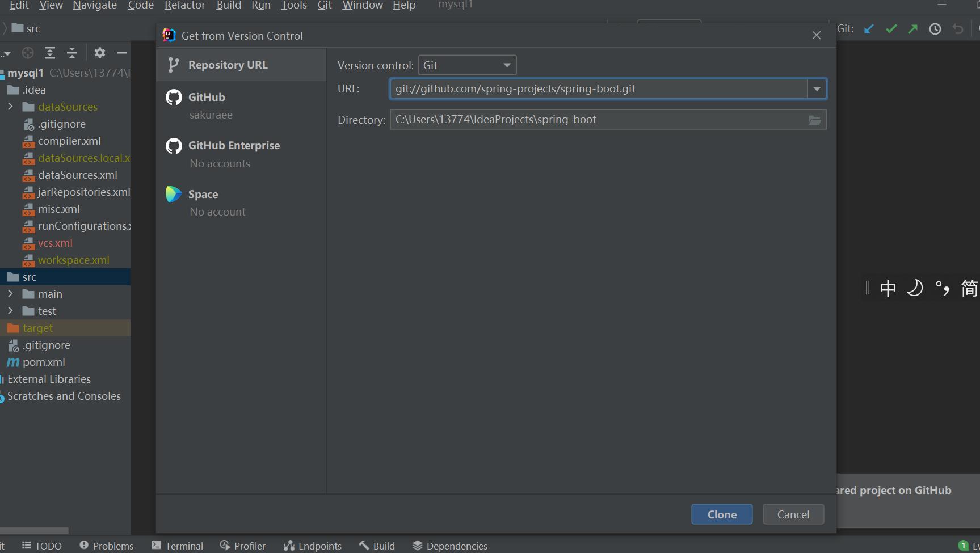This screenshot has height=553, width=980.
Task: Open the View menu
Action: (51, 5)
